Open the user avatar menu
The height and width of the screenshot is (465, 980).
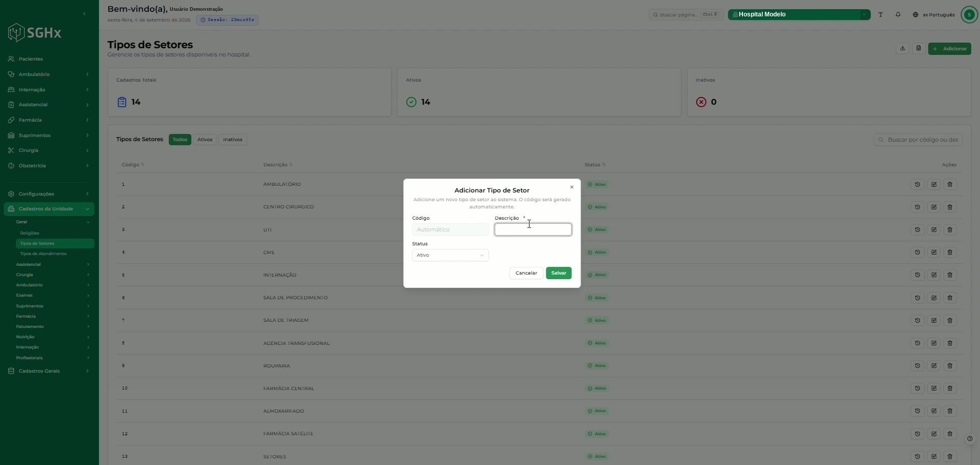[x=969, y=14]
